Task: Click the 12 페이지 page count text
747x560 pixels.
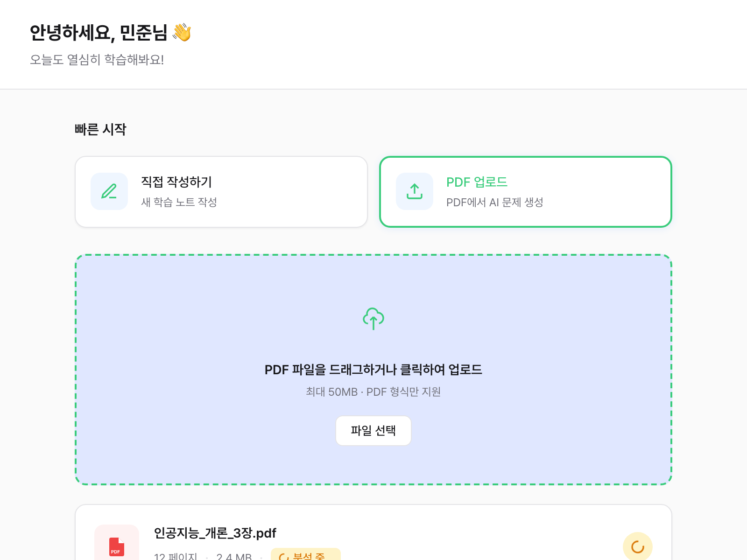Action: click(176, 556)
